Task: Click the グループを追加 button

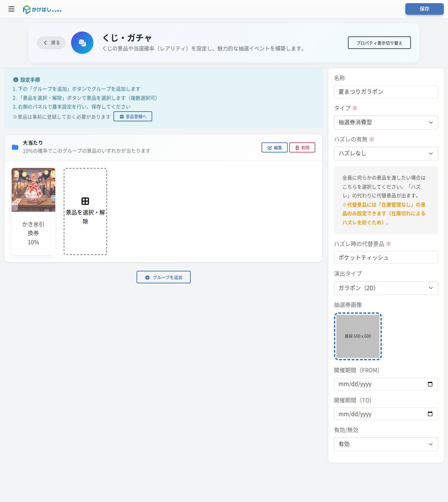Action: pos(163,277)
